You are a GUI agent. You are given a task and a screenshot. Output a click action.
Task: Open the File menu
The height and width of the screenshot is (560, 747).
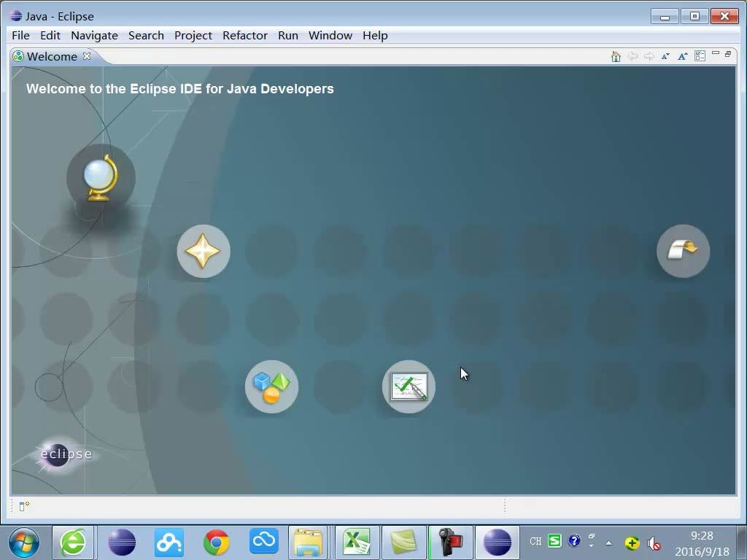click(20, 36)
